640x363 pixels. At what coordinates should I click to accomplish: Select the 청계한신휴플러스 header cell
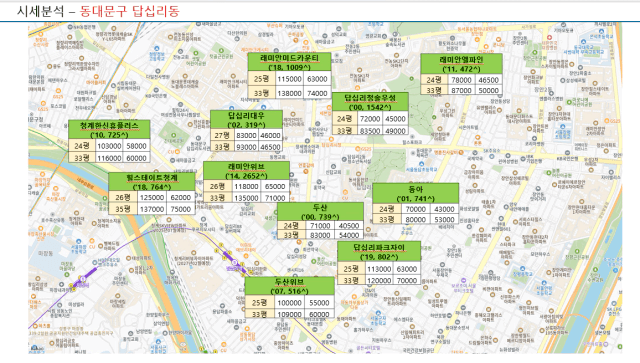tap(109, 130)
